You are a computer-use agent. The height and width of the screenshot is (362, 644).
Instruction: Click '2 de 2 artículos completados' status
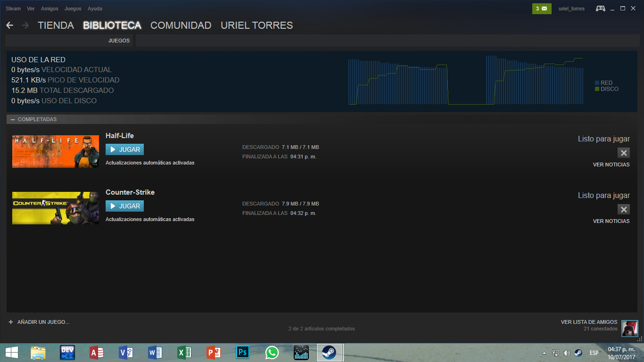[x=322, y=329]
